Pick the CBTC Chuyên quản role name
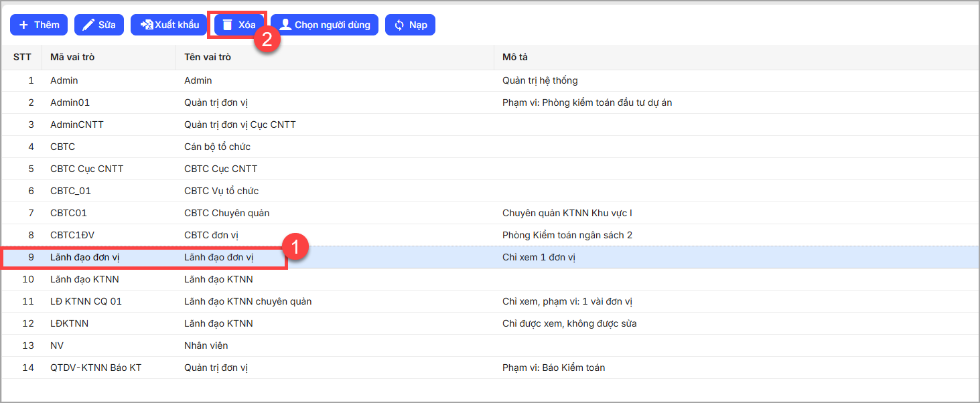The width and height of the screenshot is (980, 403). (x=226, y=213)
